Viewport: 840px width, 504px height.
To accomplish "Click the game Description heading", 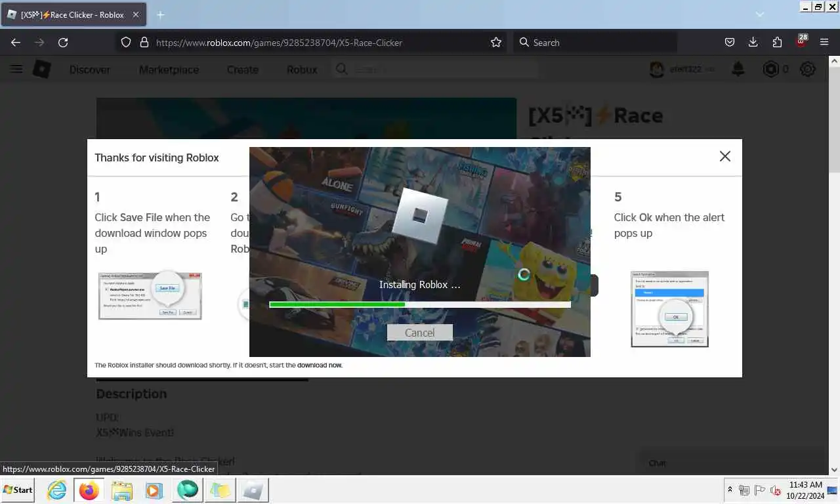I will pyautogui.click(x=131, y=394).
